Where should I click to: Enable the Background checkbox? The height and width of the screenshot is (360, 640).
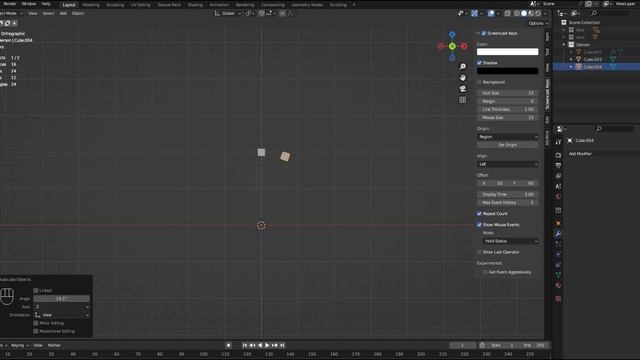[480, 82]
